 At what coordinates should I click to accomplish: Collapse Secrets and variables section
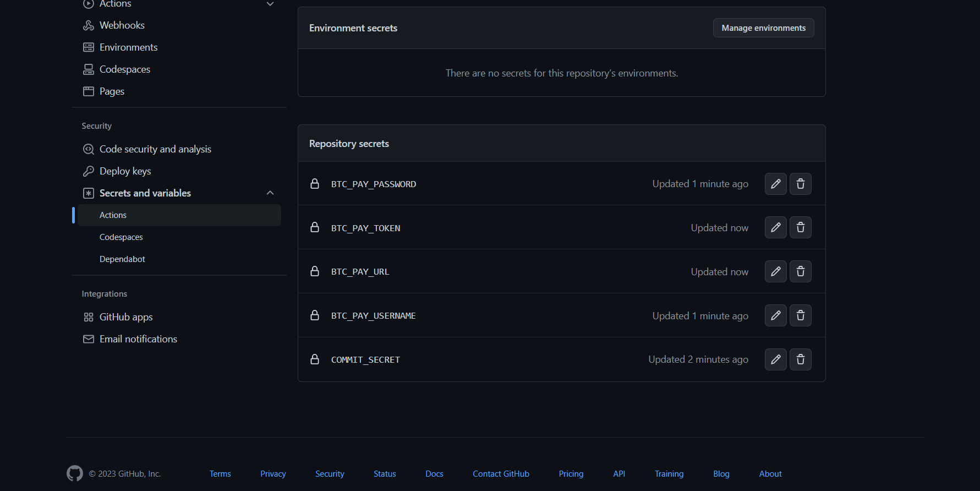(x=270, y=193)
